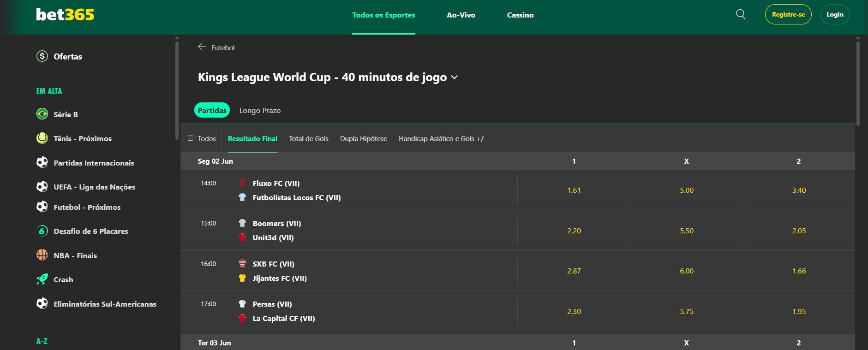Viewport: 868px width, 350px height.
Task: Open the search magnifier icon
Action: (x=741, y=14)
